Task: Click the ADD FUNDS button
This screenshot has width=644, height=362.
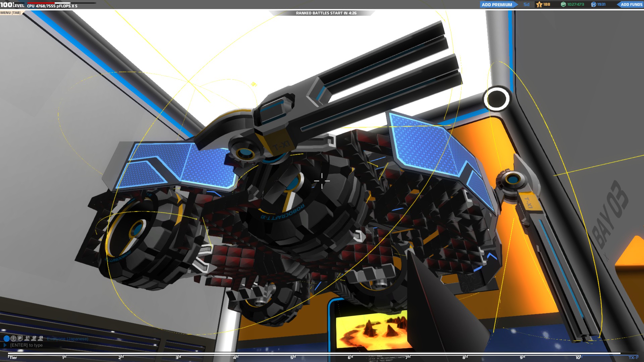Action: click(631, 5)
